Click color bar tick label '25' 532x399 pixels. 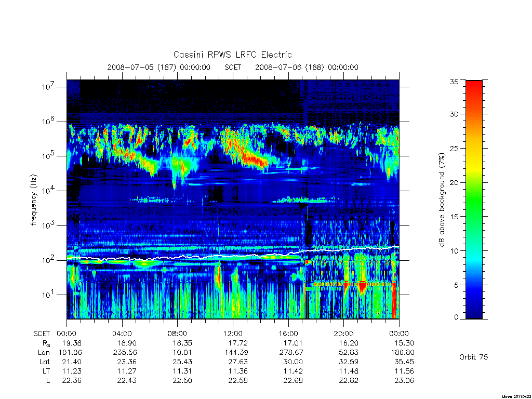454,148
